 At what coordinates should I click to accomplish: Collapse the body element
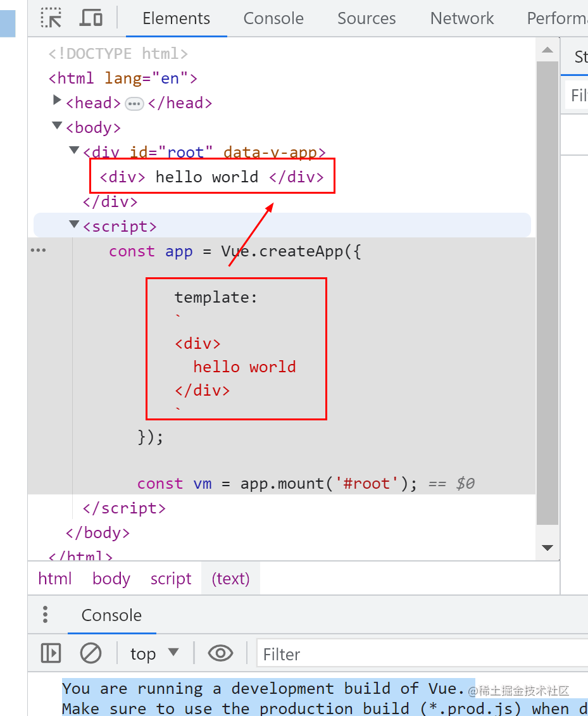[57, 125]
